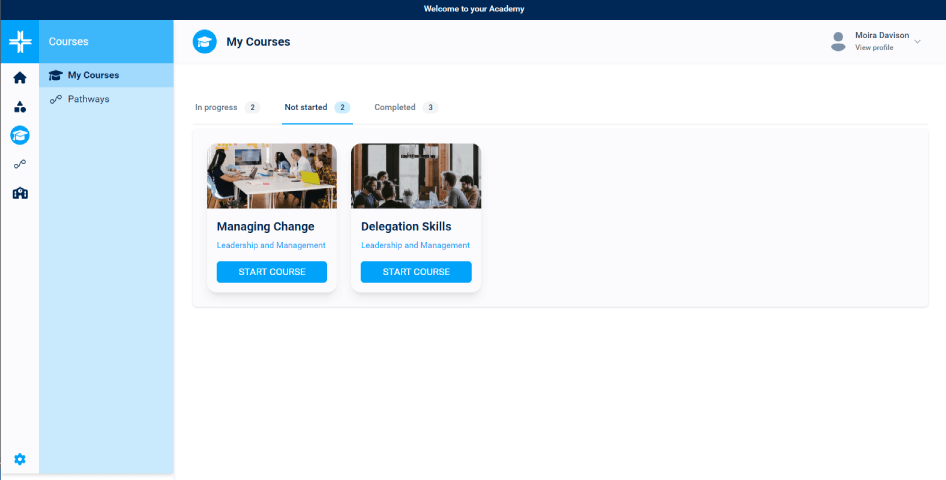This screenshot has width=946, height=480.
Task: Click the View profile link
Action: point(874,48)
